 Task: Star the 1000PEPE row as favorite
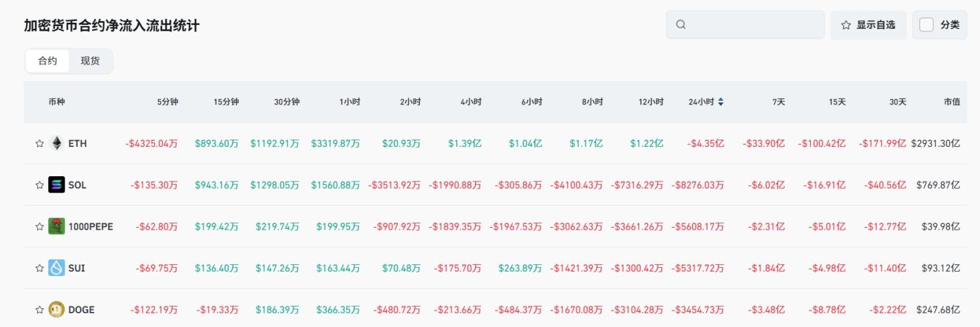pos(39,226)
